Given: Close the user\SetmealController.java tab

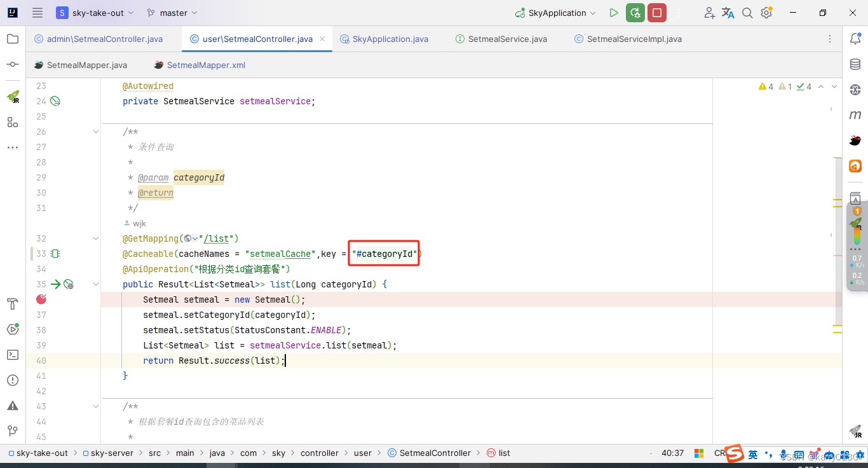Looking at the screenshot, I should [323, 38].
